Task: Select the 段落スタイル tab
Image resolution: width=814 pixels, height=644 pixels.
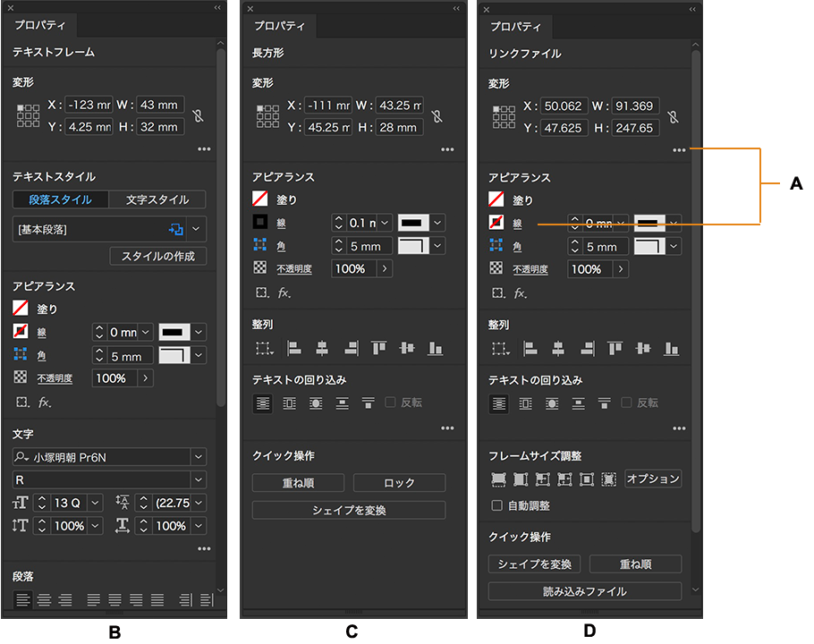Action: 61,199
